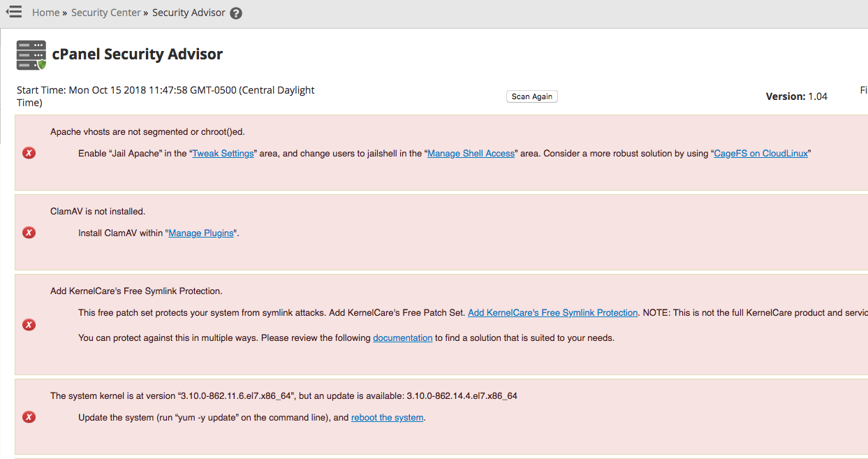The height and width of the screenshot is (459, 868).
Task: Click the error icon beside Apache vhosts alert
Action: [29, 153]
